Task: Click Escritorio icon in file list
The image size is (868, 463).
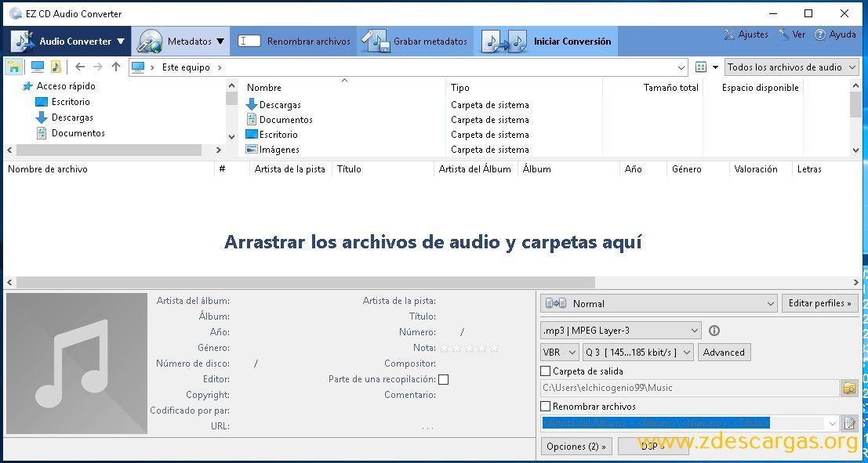Action: [252, 135]
